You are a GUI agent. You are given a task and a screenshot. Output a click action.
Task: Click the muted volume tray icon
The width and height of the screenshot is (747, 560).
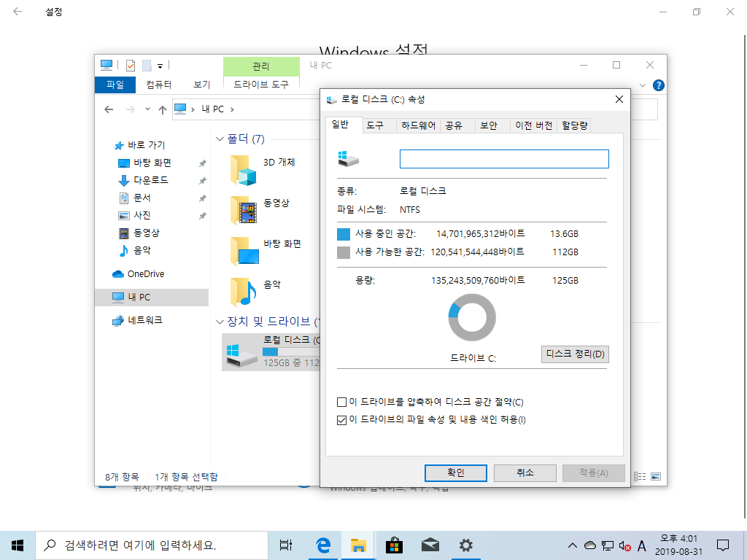pyautogui.click(x=624, y=545)
